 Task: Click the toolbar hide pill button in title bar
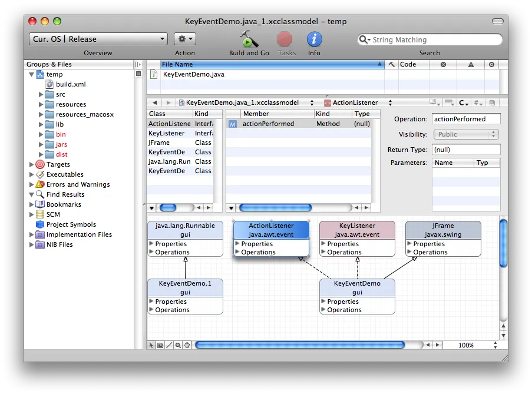497,21
